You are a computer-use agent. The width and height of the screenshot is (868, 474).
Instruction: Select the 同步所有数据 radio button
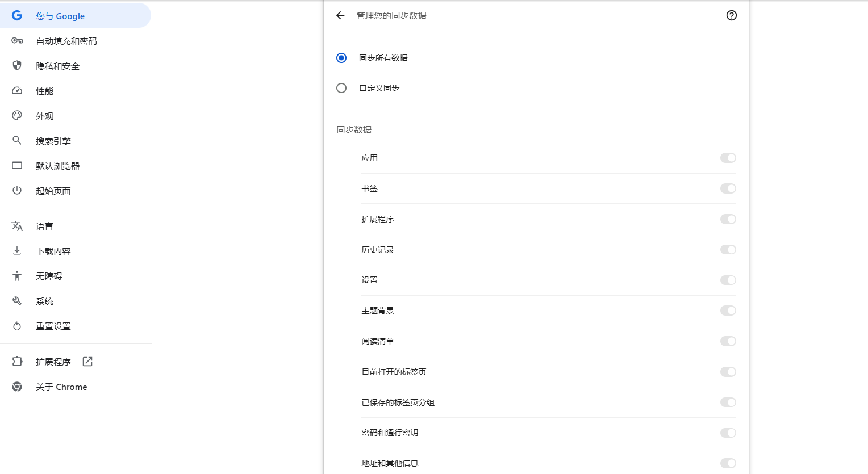click(x=341, y=58)
